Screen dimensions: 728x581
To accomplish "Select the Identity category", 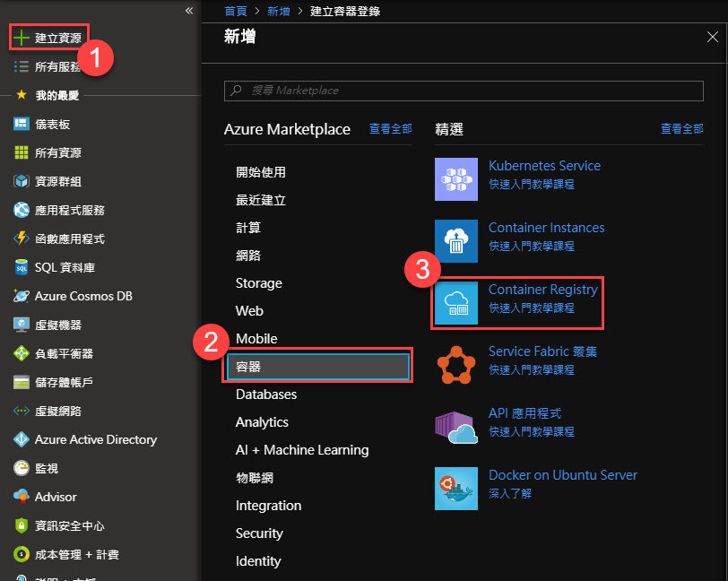I will (x=258, y=561).
